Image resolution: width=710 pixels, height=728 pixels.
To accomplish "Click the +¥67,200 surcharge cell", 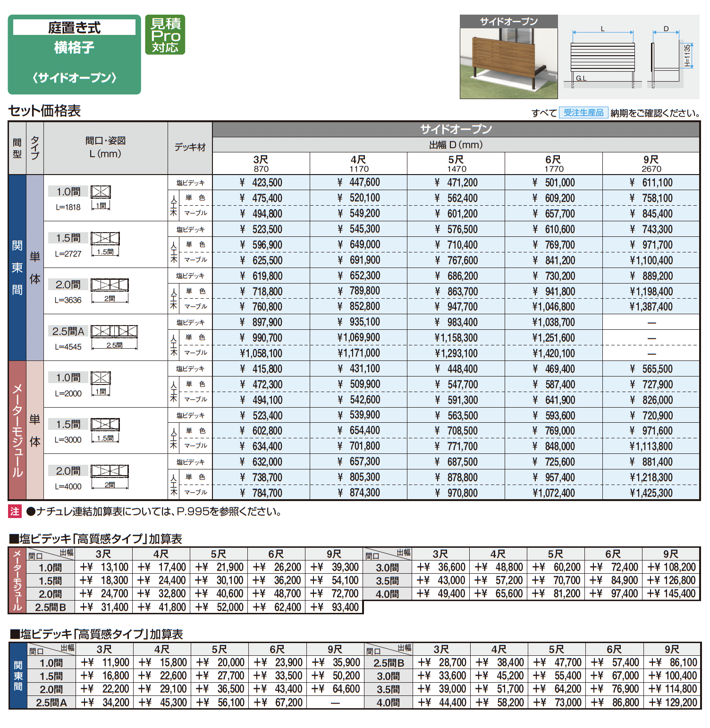I will pyautogui.click(x=278, y=703).
